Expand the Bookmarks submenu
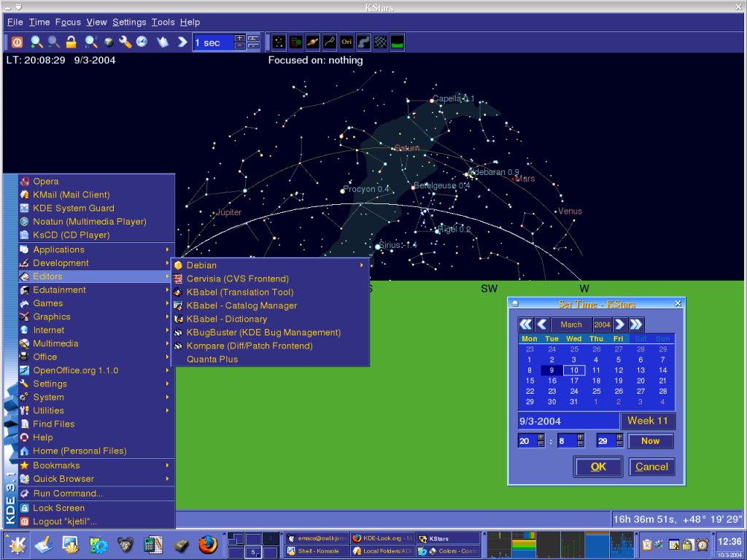747x560 pixels. tap(97, 465)
